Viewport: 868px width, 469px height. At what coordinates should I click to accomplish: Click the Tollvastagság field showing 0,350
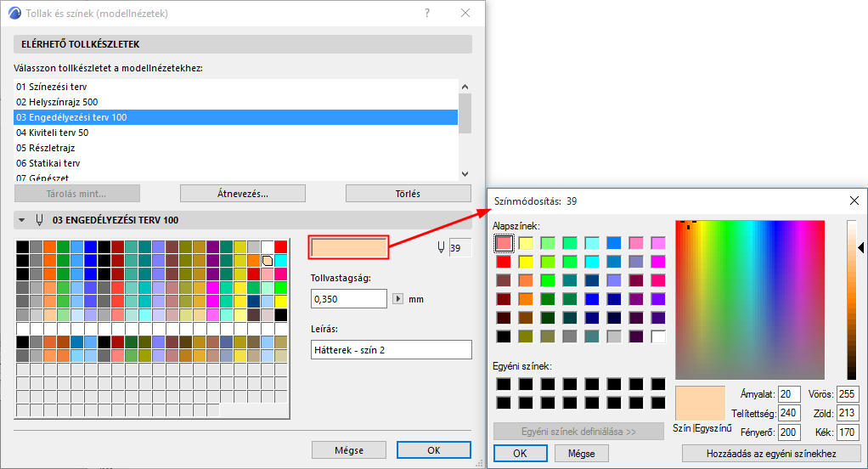click(x=349, y=299)
